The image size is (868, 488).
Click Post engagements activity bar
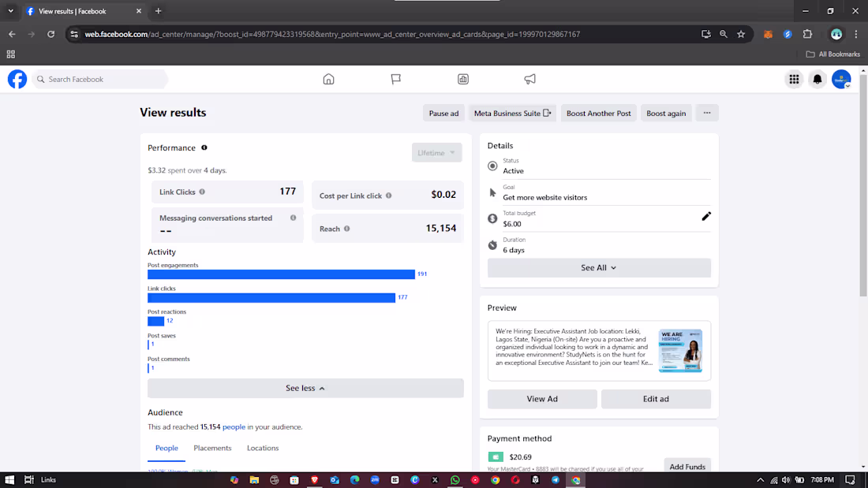(281, 274)
